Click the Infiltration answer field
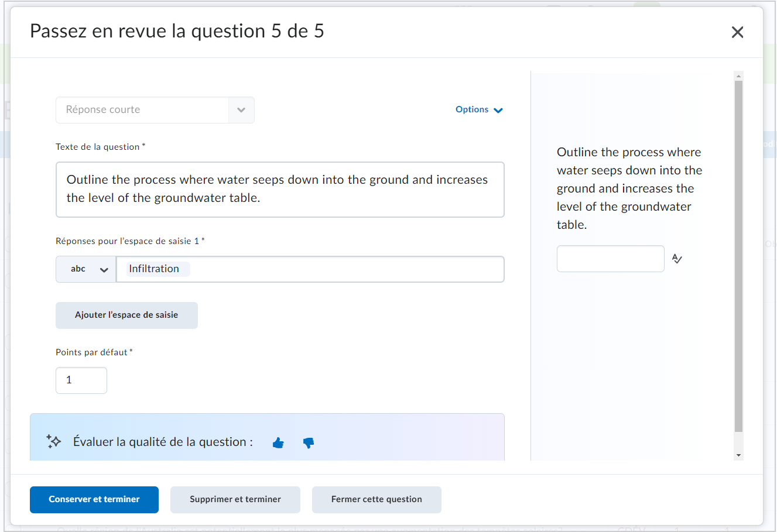 [310, 269]
